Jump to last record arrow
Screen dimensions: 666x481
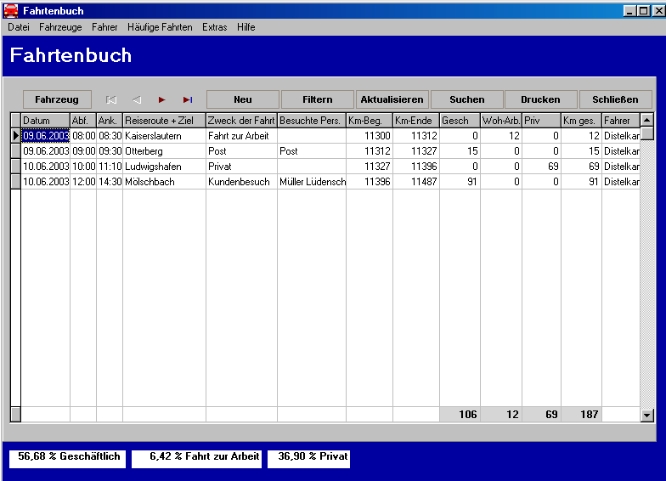pyautogui.click(x=187, y=100)
